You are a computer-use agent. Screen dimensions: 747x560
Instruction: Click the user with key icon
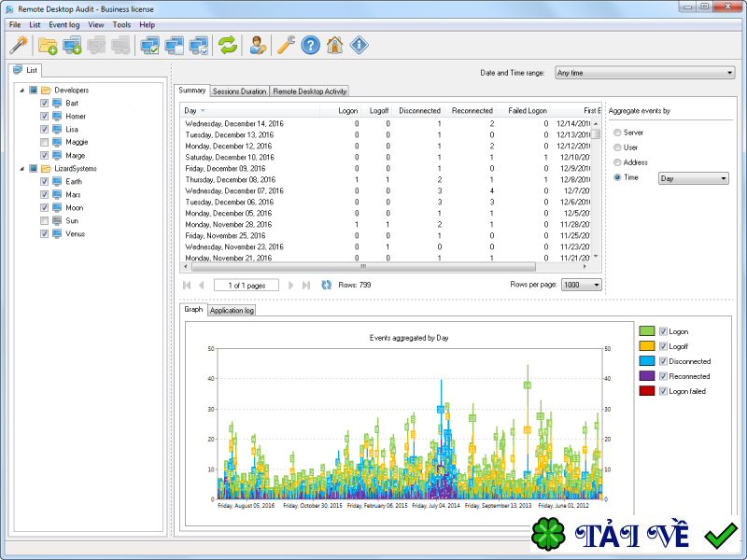pos(258,44)
